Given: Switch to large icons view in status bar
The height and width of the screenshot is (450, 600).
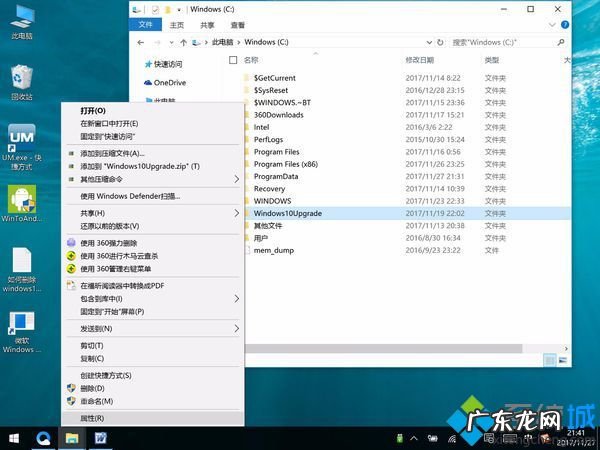Looking at the screenshot, I should [562, 360].
